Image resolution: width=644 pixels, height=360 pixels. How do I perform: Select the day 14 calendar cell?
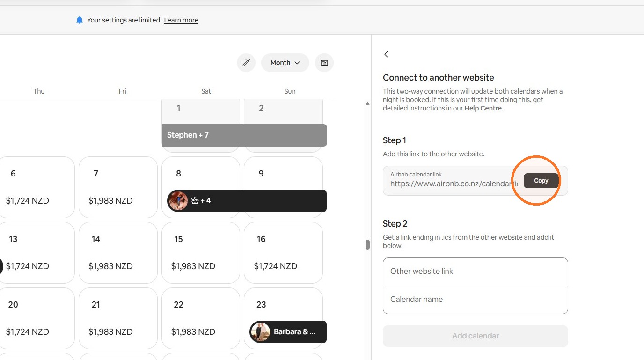point(118,253)
